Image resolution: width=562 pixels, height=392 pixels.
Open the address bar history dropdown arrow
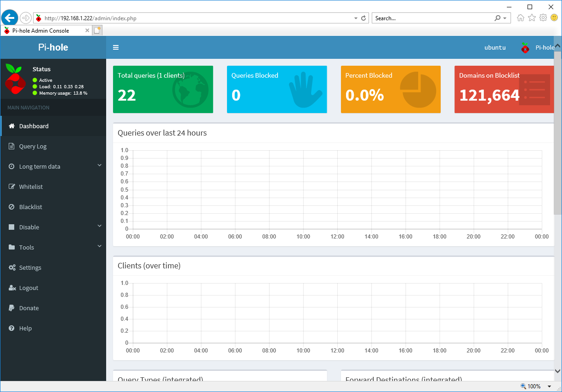pos(356,18)
